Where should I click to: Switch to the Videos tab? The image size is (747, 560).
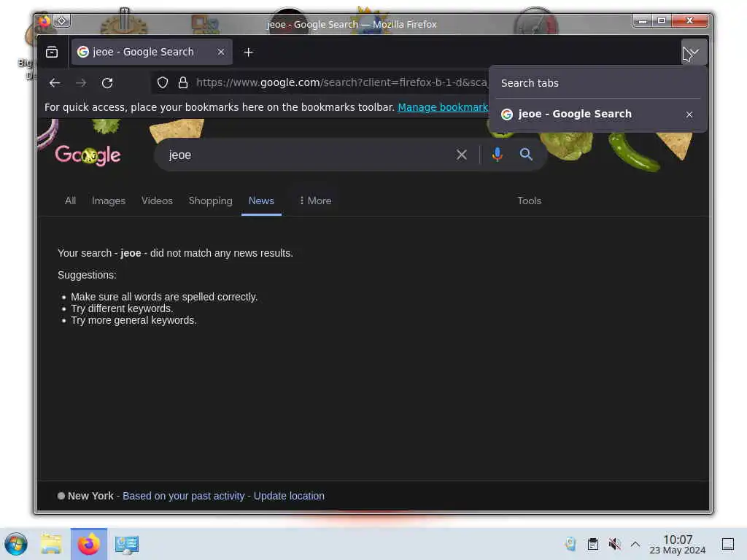coord(157,201)
